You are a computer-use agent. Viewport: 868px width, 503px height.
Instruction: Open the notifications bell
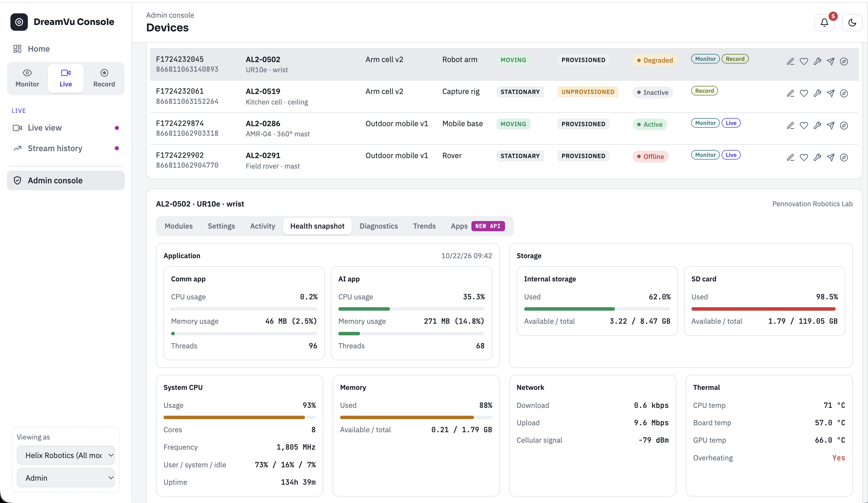coord(824,23)
